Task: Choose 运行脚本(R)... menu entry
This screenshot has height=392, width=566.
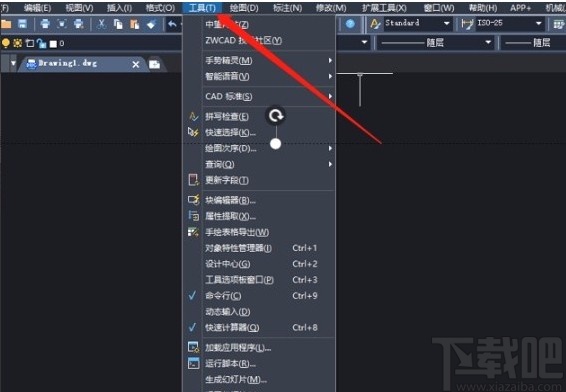Action: (258, 363)
